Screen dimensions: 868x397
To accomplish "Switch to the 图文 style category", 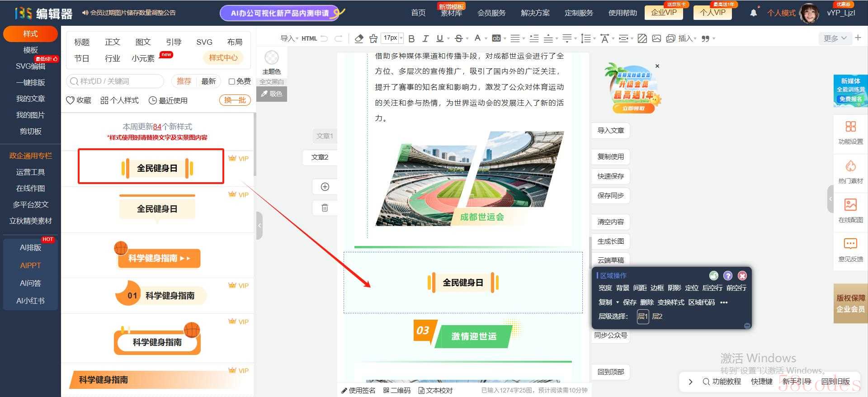I will [143, 42].
